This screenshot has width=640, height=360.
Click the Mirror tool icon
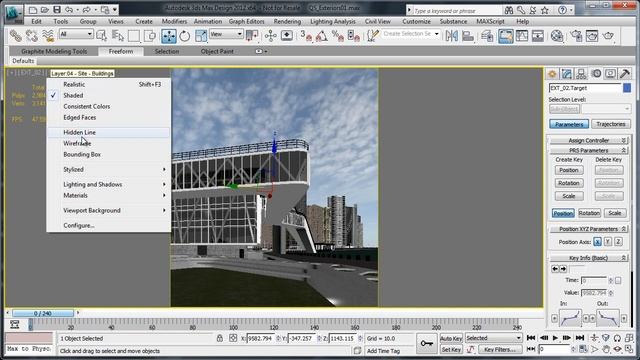coord(451,36)
